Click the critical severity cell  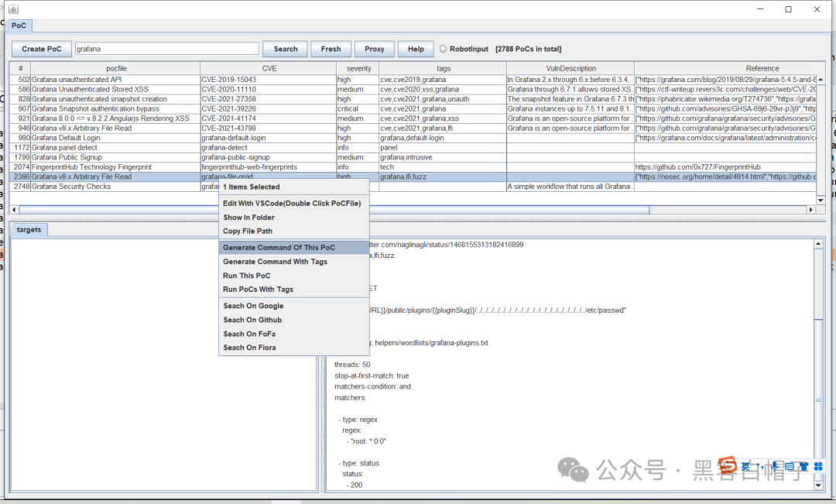358,108
